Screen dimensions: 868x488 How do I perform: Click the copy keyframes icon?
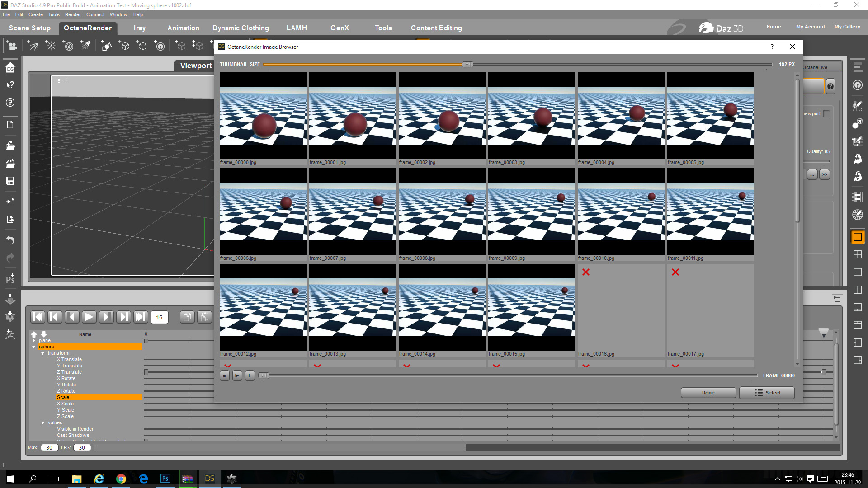click(x=187, y=317)
